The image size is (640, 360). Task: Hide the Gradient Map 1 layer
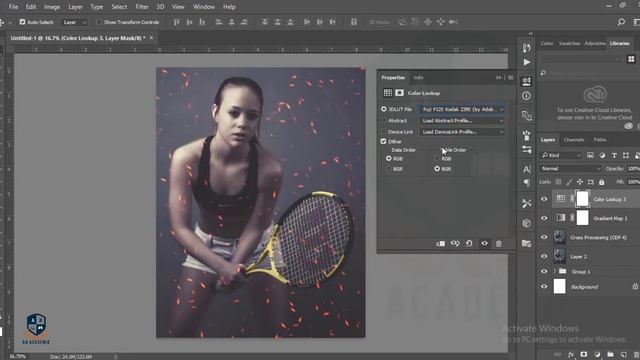[544, 218]
